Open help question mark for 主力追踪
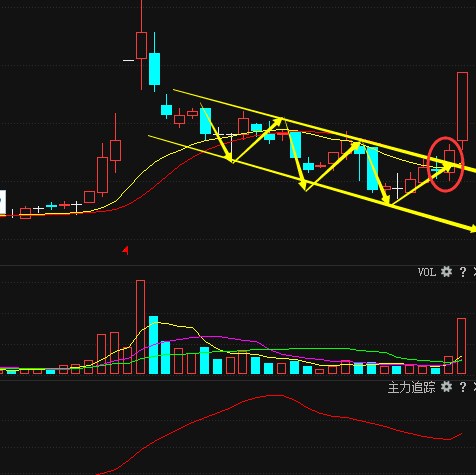Screen dimensions: 476x475 pos(463,387)
